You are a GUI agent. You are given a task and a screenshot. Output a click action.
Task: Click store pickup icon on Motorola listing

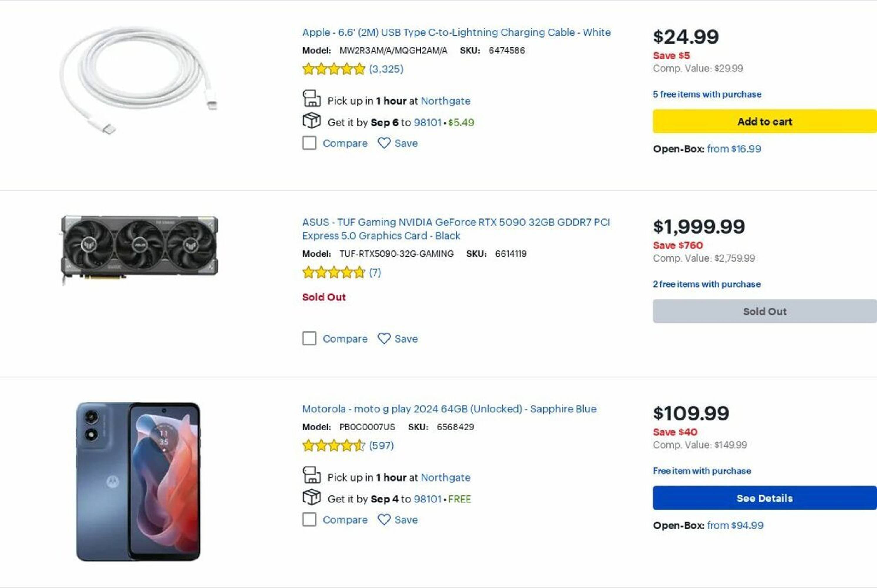tap(311, 475)
